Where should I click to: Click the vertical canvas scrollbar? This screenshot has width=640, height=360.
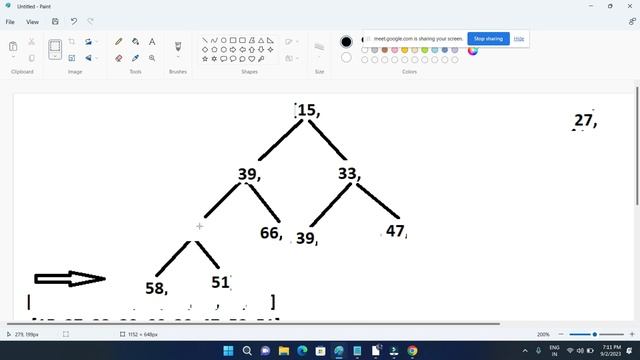point(637,146)
